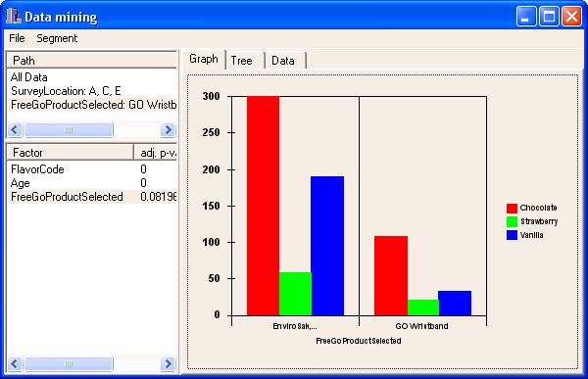
Task: Switch to the Data tab
Action: point(283,61)
